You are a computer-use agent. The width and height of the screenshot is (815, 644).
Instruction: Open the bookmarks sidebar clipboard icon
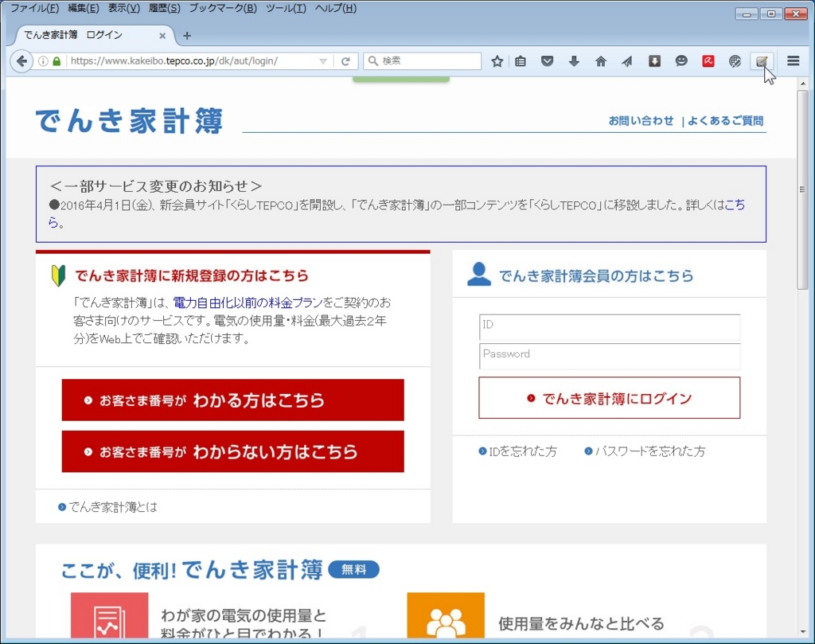[521, 60]
